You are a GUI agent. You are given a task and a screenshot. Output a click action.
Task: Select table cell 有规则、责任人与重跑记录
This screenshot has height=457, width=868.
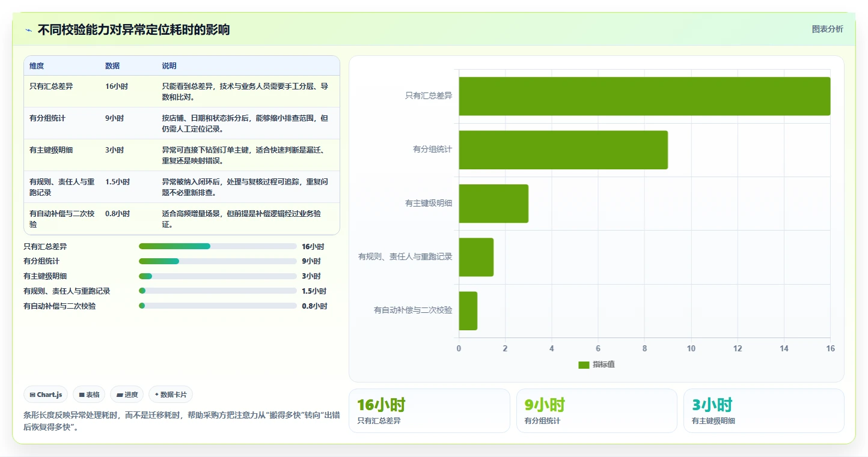tap(62, 187)
